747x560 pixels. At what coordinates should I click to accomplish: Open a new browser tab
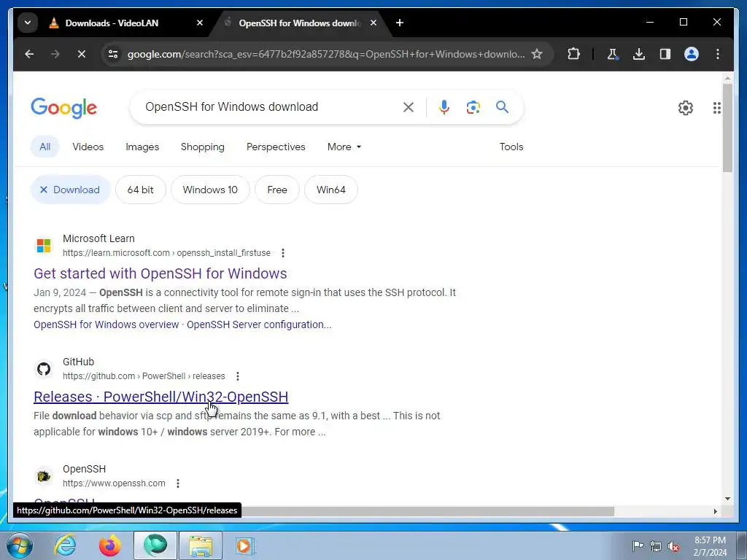point(400,23)
